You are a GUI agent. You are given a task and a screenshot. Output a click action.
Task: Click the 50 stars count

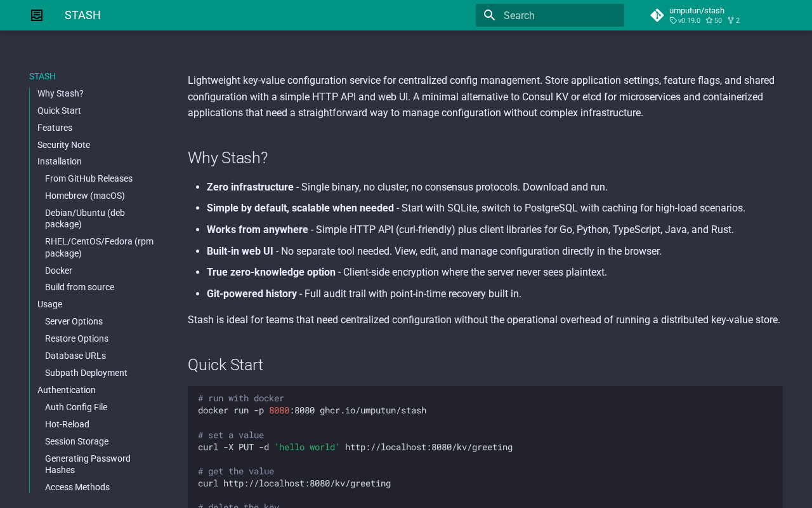click(x=714, y=21)
